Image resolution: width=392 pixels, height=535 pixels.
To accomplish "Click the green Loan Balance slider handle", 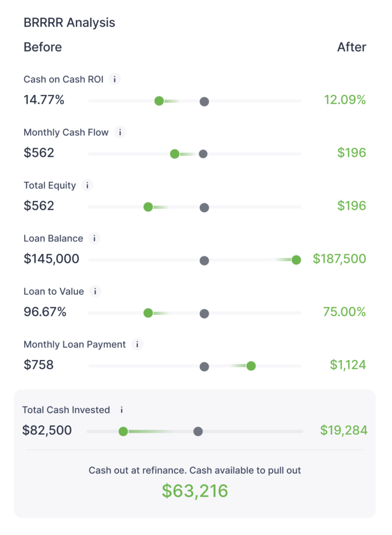I will click(x=296, y=260).
